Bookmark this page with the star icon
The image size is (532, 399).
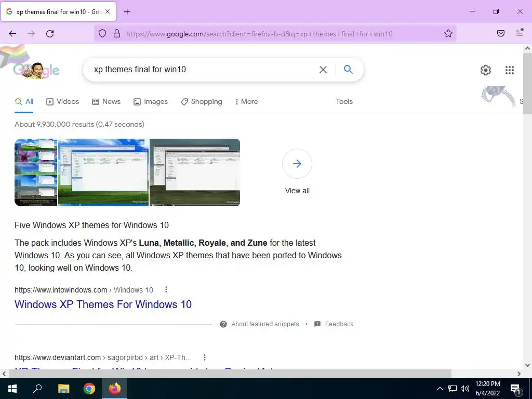448,33
